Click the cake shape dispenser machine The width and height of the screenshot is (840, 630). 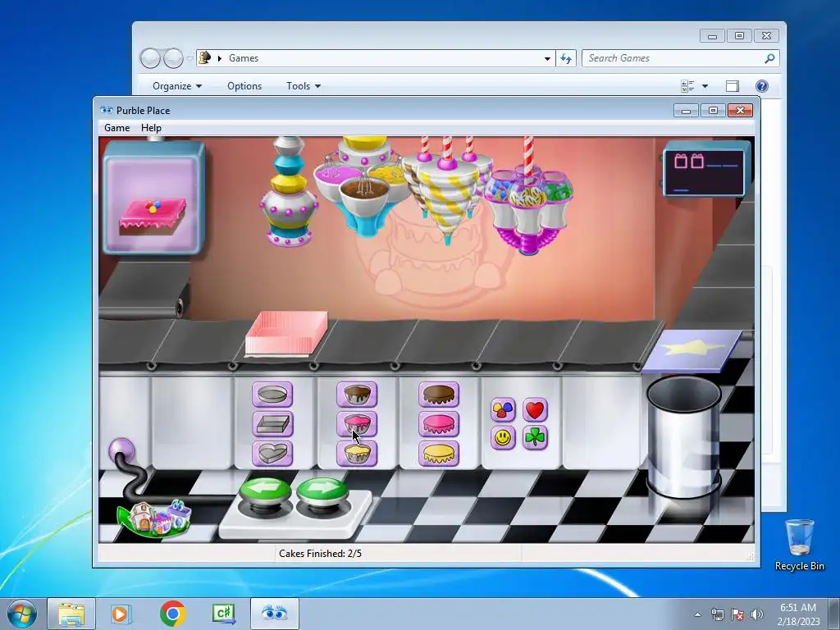pyautogui.click(x=289, y=191)
